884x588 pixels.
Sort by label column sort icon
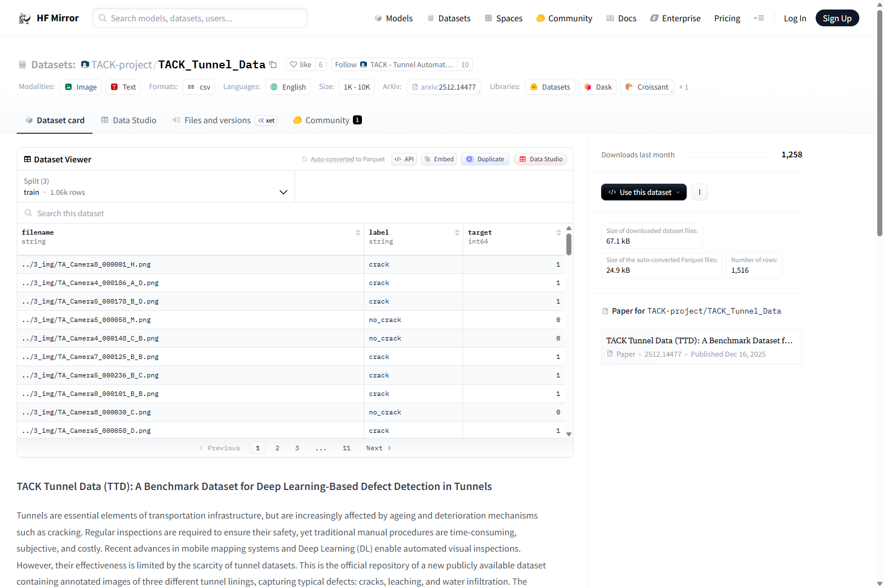pyautogui.click(x=457, y=232)
